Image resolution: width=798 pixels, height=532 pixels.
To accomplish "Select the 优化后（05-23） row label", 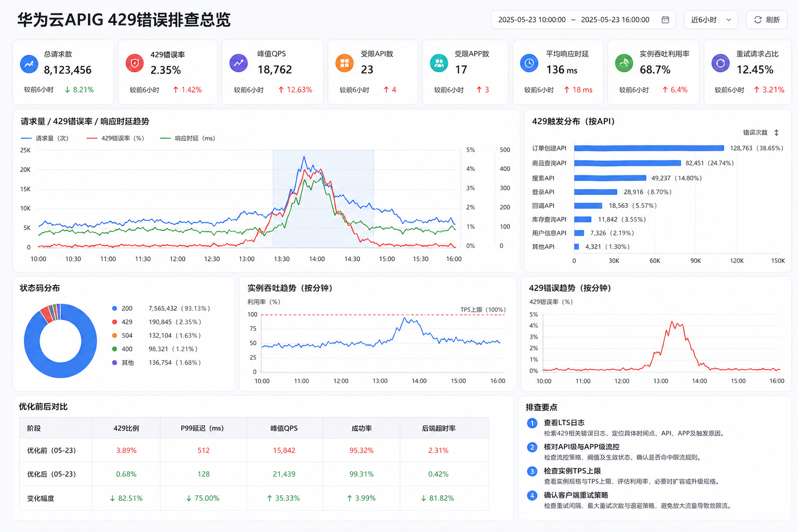I will click(x=51, y=474).
